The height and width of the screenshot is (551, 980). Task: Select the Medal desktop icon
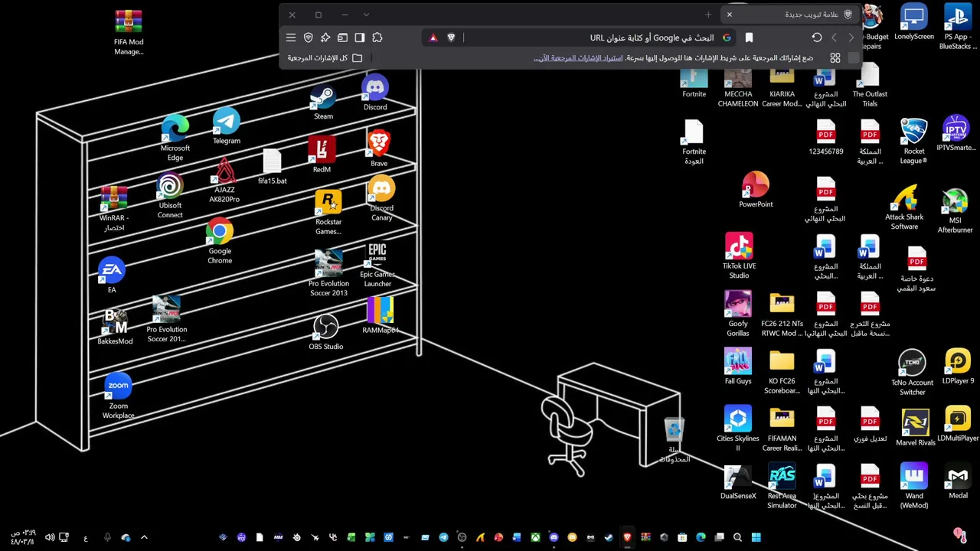point(958,481)
